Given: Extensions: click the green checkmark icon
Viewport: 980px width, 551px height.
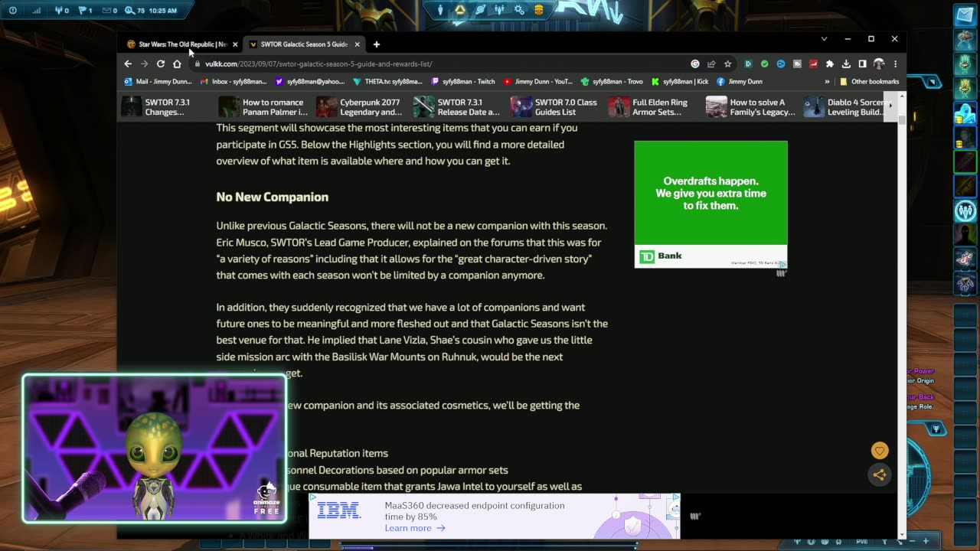Looking at the screenshot, I should coord(764,64).
